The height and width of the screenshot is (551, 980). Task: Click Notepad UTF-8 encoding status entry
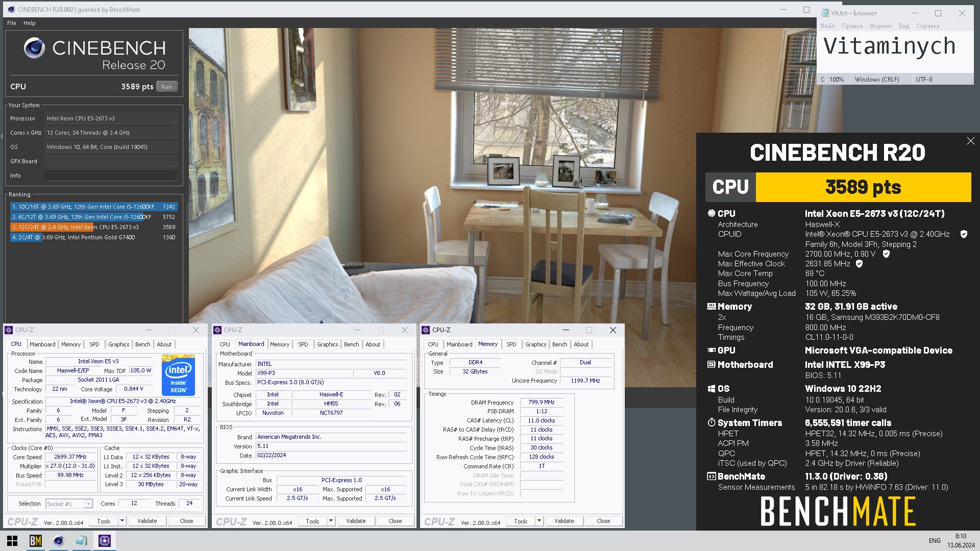(x=924, y=80)
